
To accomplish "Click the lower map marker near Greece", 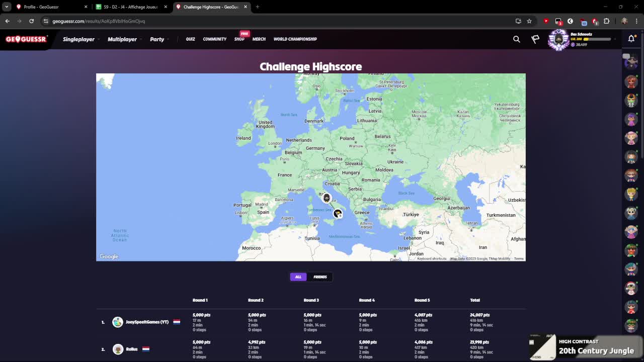I will 338,214.
